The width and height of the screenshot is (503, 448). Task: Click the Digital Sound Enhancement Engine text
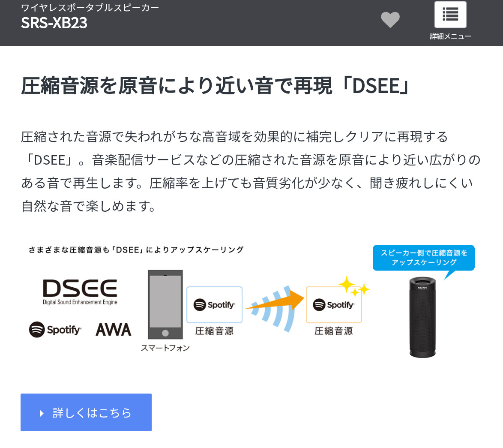coord(80,302)
